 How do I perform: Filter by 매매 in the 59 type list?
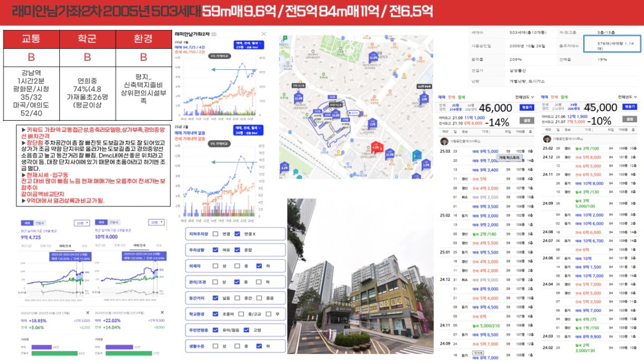pos(442,97)
